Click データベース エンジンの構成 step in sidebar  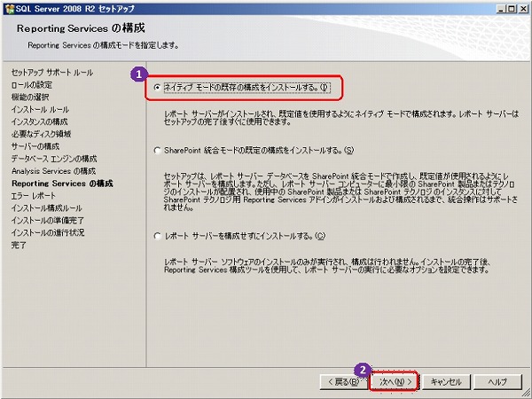(54, 159)
